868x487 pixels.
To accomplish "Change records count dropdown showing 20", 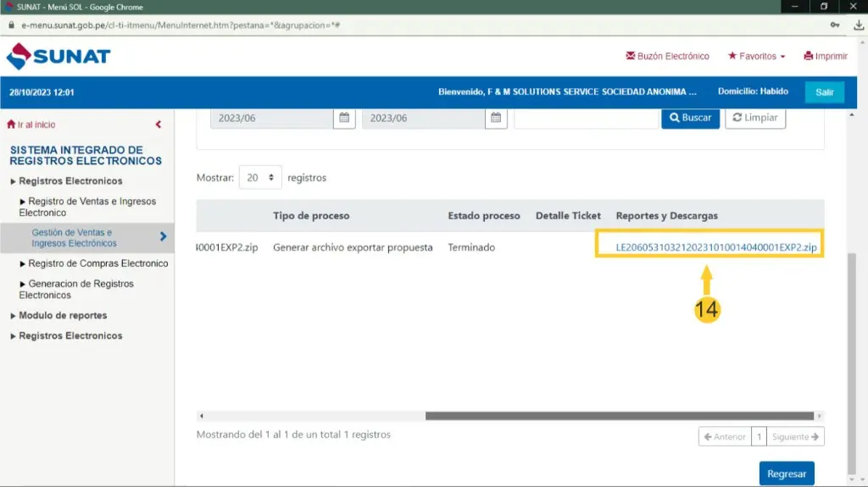I will tap(260, 178).
